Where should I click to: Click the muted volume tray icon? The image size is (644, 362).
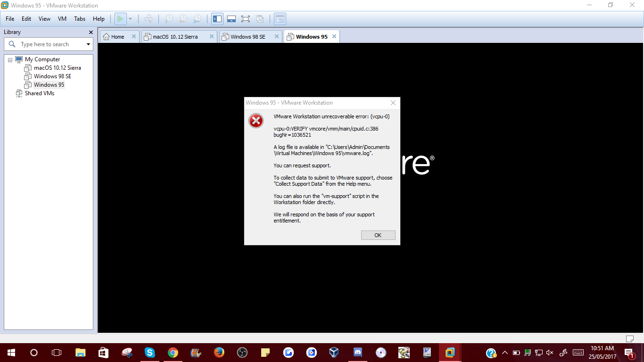(550, 353)
